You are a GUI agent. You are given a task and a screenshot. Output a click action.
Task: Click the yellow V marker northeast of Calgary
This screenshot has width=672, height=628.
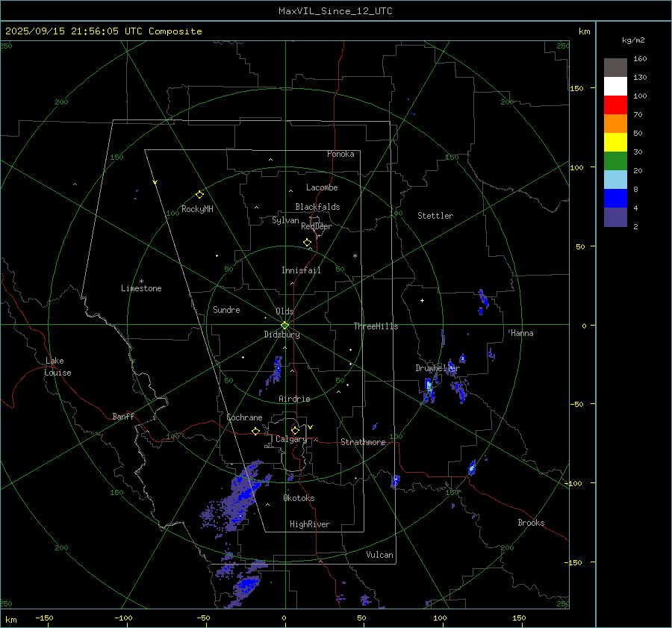tap(311, 427)
